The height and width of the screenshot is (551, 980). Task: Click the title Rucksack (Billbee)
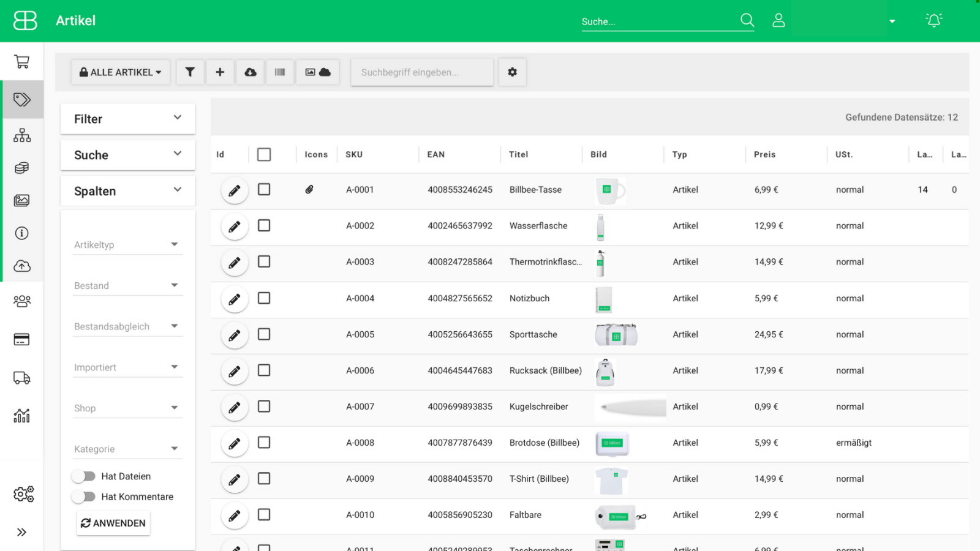point(546,370)
